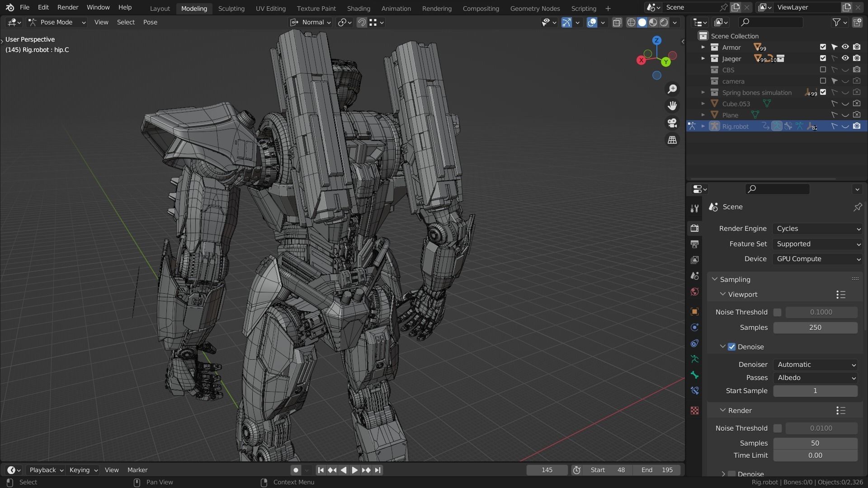Enable X-ray toggle in viewport header
This screenshot has height=488, width=868.
point(617,23)
